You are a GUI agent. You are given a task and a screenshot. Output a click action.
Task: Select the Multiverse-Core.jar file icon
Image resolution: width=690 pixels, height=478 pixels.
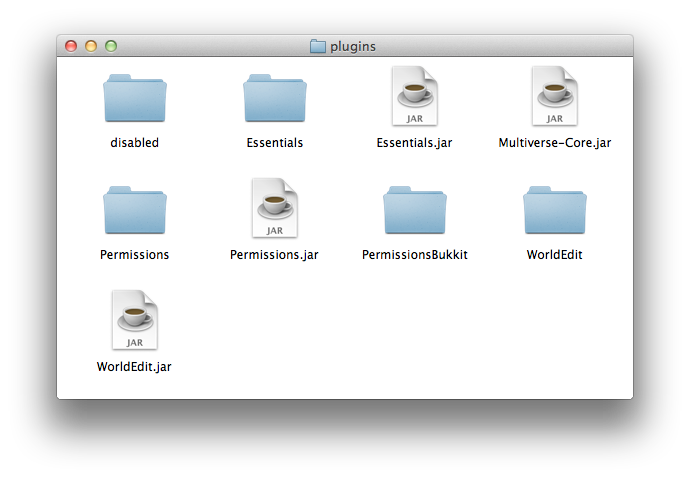coord(554,96)
